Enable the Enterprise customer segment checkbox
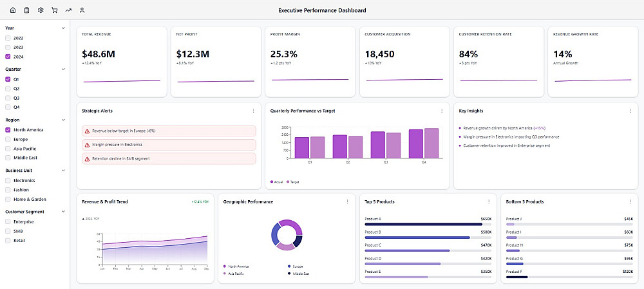Viewport: 644px width, 289px height. coord(8,221)
